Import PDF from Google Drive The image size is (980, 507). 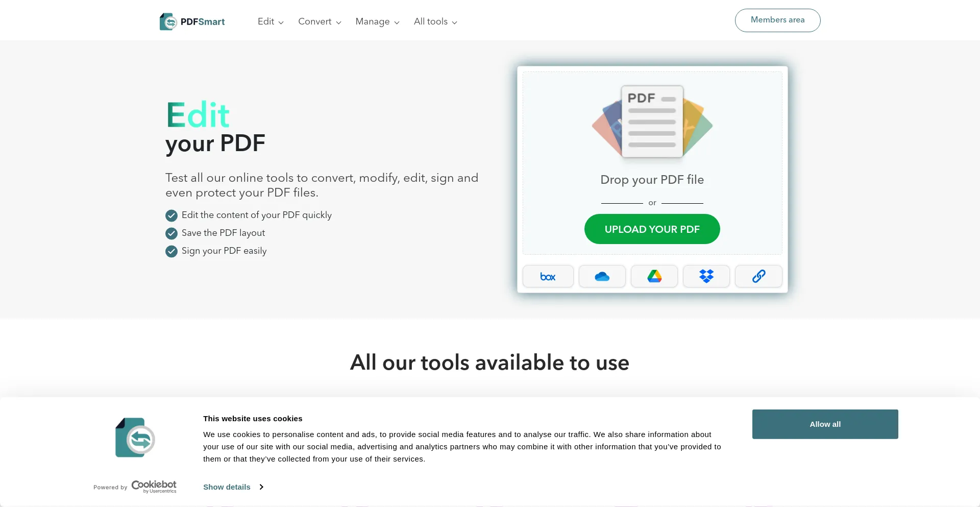click(x=654, y=276)
